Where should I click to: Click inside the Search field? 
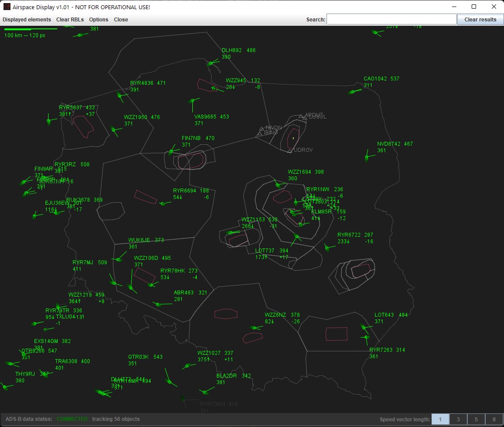pyautogui.click(x=391, y=19)
